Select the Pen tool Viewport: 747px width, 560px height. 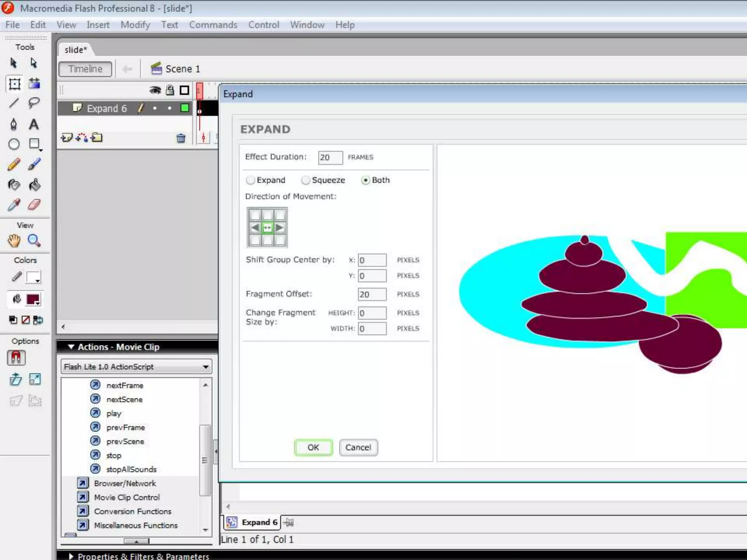(x=14, y=124)
